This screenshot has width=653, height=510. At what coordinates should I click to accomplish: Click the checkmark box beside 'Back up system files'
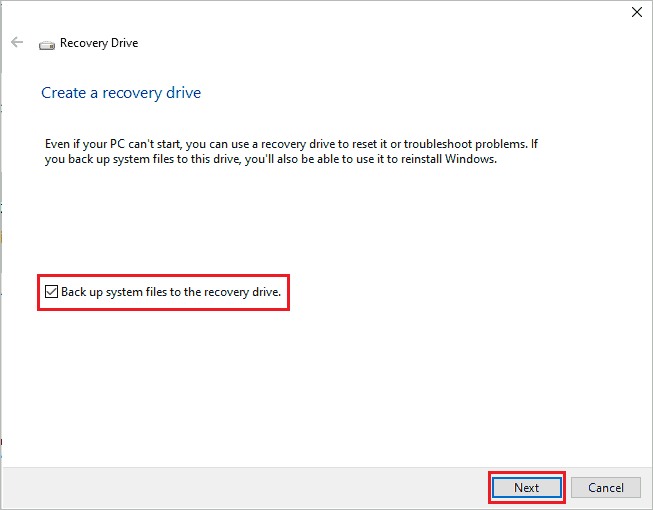pos(52,293)
